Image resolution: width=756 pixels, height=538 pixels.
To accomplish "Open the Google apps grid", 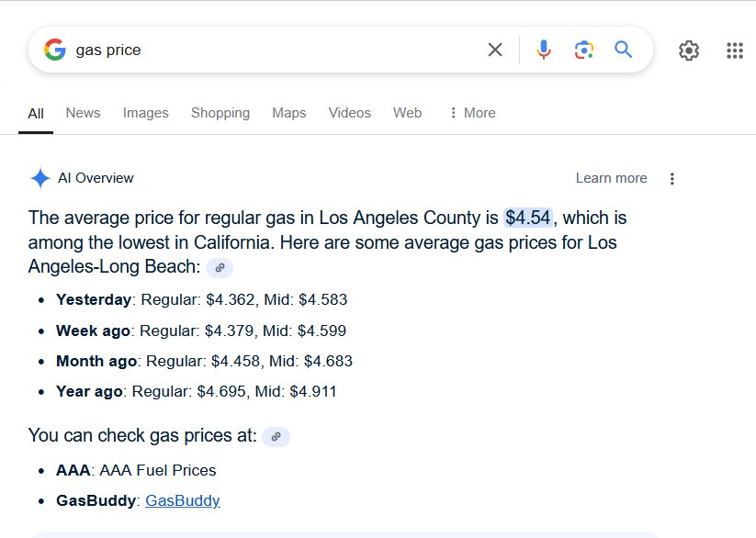I will point(735,50).
